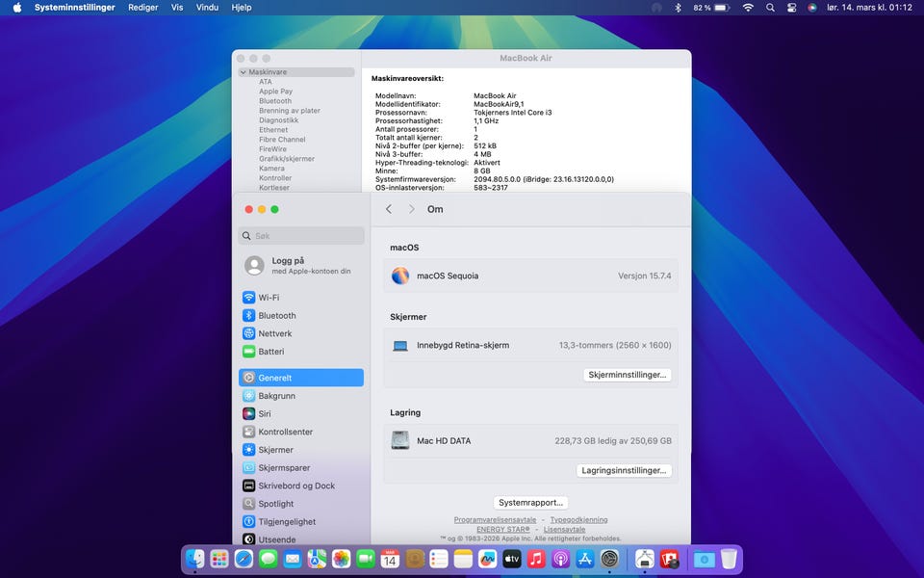Open the Control Center menu bar icon
Image resolution: width=924 pixels, height=578 pixels.
pyautogui.click(x=792, y=8)
